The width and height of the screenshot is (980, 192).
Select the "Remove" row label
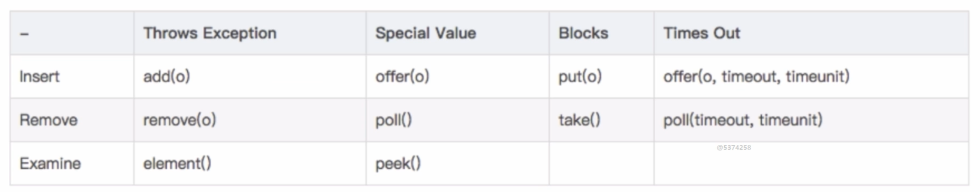[x=48, y=120]
